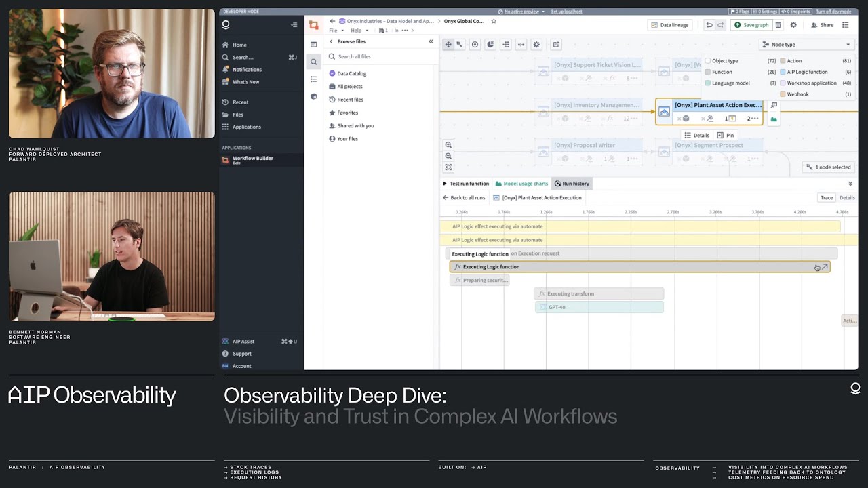Image resolution: width=868 pixels, height=488 pixels.
Task: Collapse the Browse files panel
Action: (431, 41)
